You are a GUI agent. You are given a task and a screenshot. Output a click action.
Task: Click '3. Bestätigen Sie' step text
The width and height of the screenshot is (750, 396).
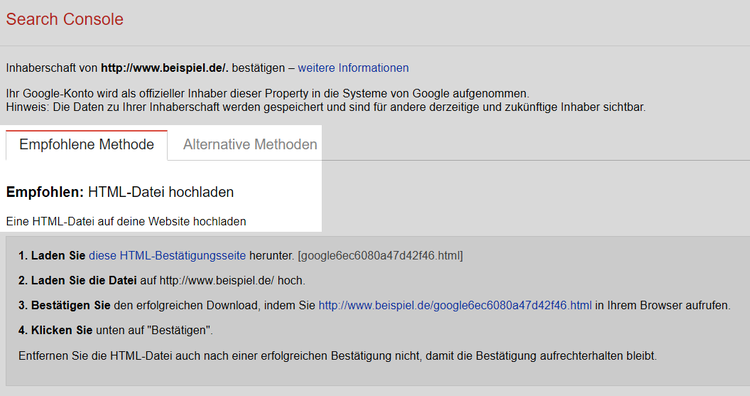64,306
